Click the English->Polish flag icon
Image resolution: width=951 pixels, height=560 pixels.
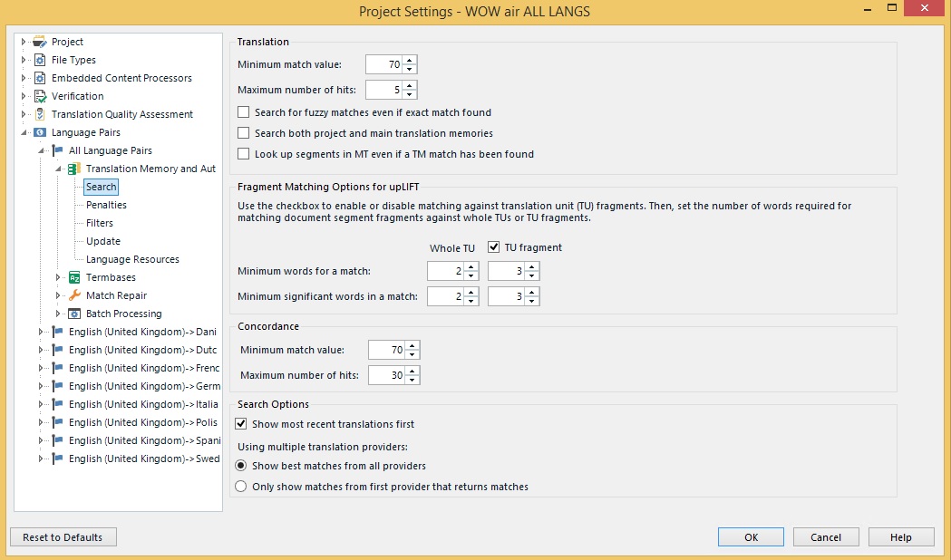pos(57,423)
